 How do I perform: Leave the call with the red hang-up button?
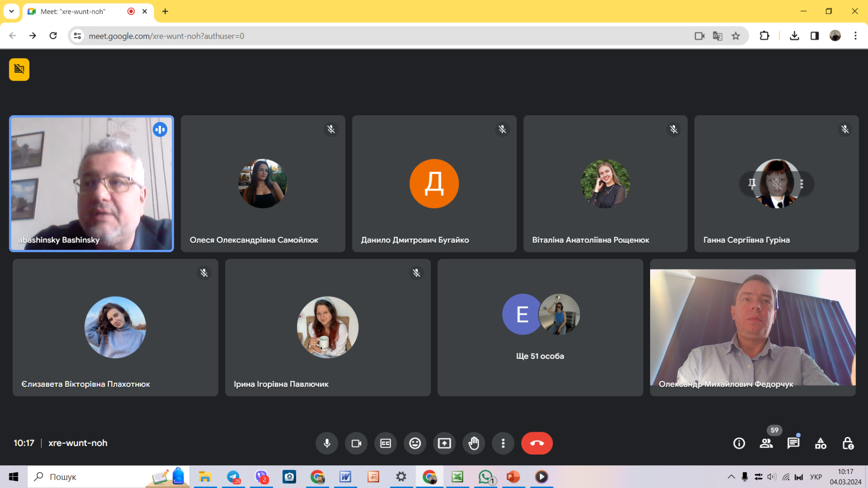tap(537, 443)
